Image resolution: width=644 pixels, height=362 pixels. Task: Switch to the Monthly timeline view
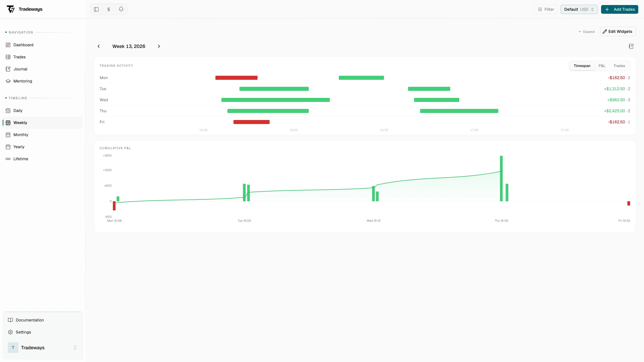[x=21, y=135]
